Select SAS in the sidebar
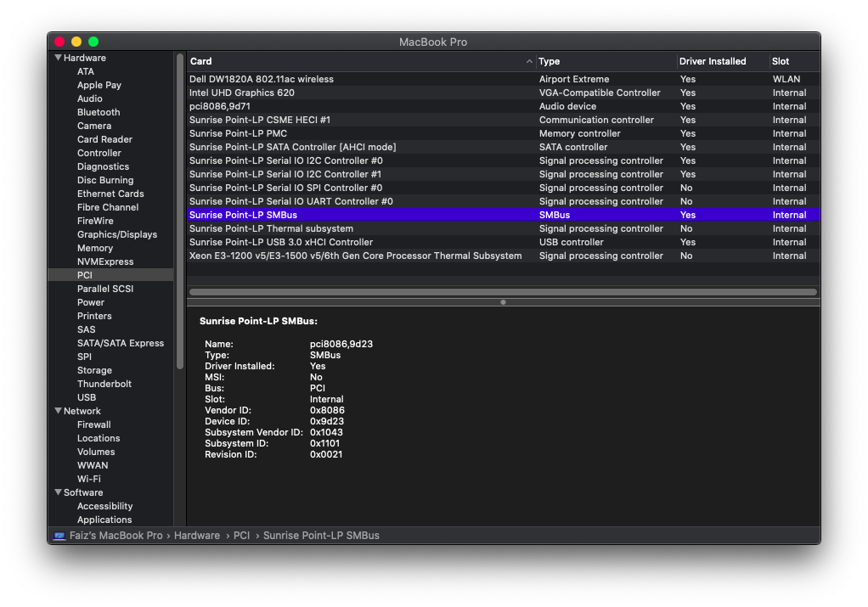This screenshot has height=607, width=868. [x=86, y=329]
